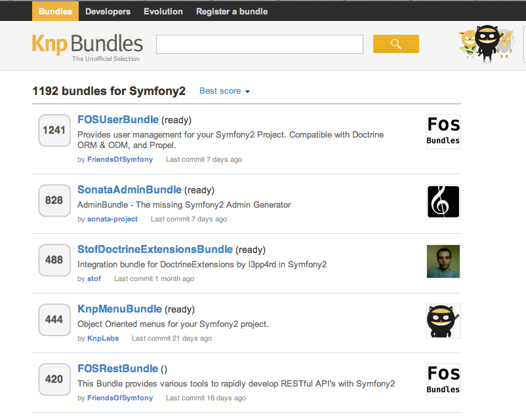Viewport: 526px width, 420px height.
Task: Visit FriendsOfSymfony author under FOSRestBundle
Action: [120, 398]
